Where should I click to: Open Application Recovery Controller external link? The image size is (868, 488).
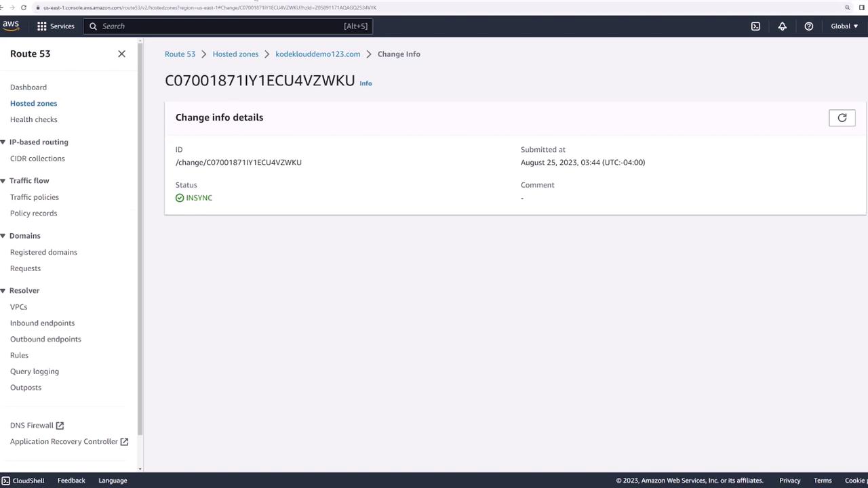click(x=69, y=442)
